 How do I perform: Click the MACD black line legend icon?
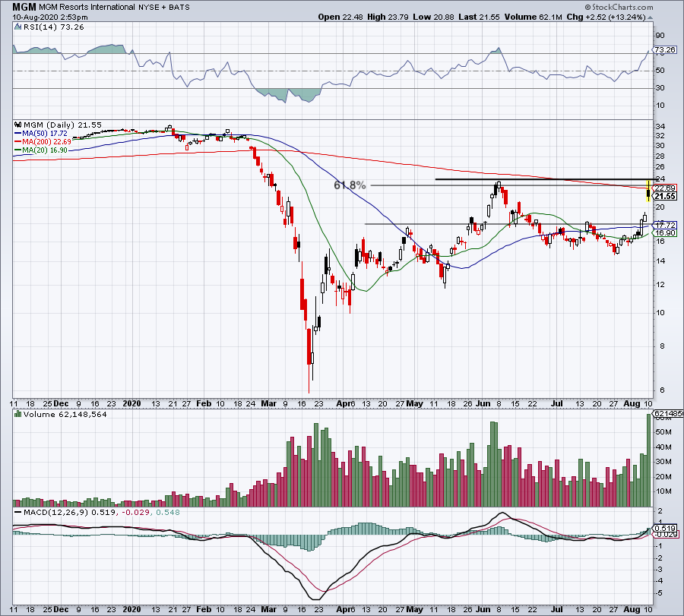18,512
